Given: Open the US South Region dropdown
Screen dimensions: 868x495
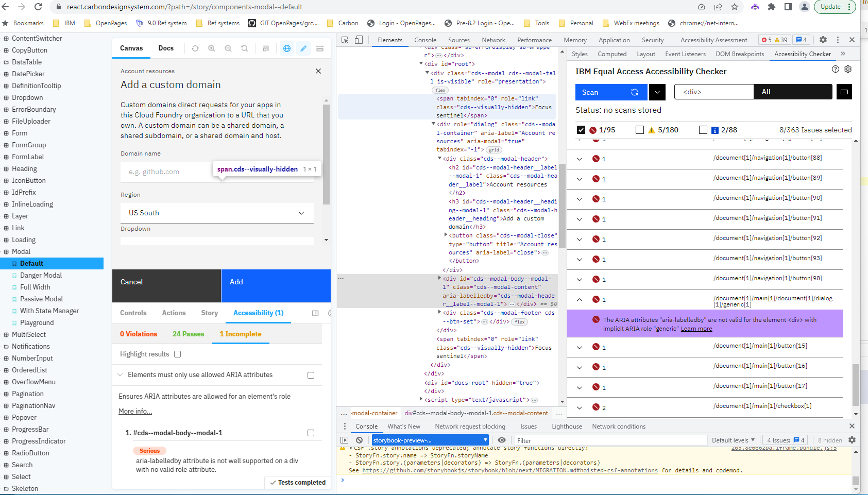Looking at the screenshot, I should (x=216, y=213).
